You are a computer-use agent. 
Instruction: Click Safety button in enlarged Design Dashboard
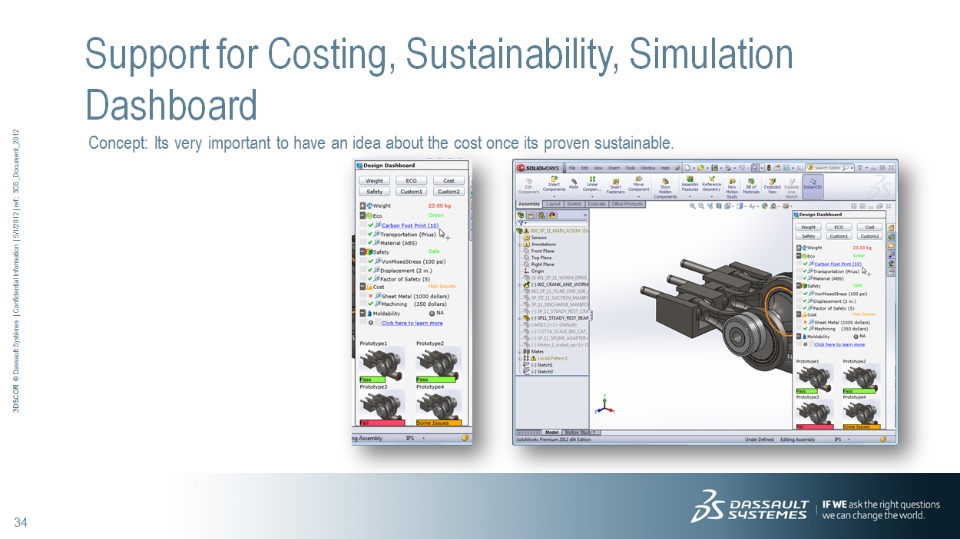click(x=374, y=192)
